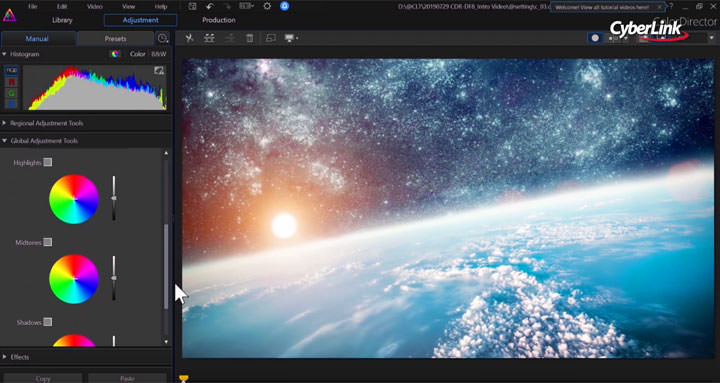Switch to the Production tab
Viewport: 720px width, 383px height.
[x=219, y=20]
